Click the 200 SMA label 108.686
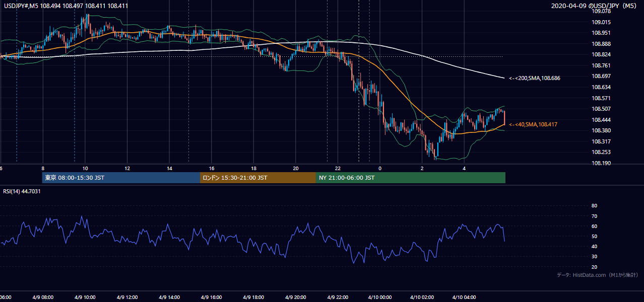Screen dimensions: 644x302 coord(535,79)
